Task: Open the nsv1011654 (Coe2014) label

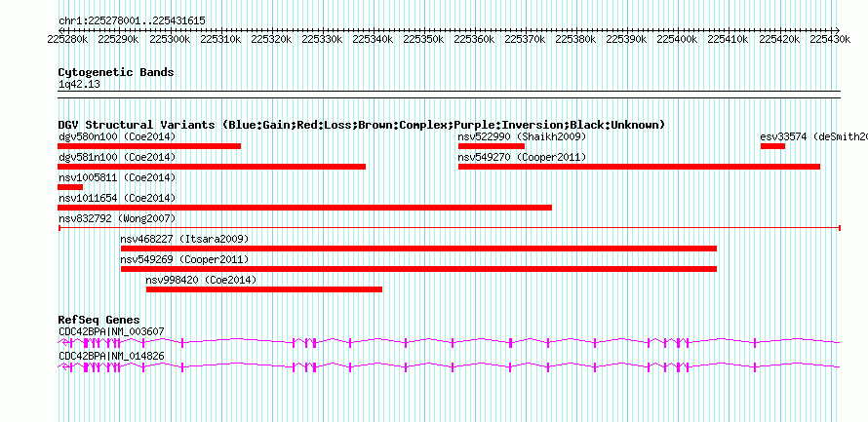Action: [x=117, y=198]
